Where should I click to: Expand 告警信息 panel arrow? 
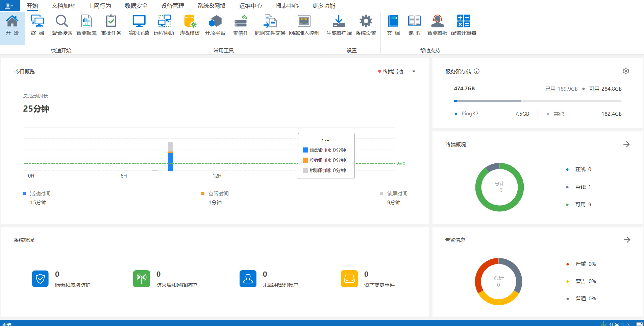[627, 240]
